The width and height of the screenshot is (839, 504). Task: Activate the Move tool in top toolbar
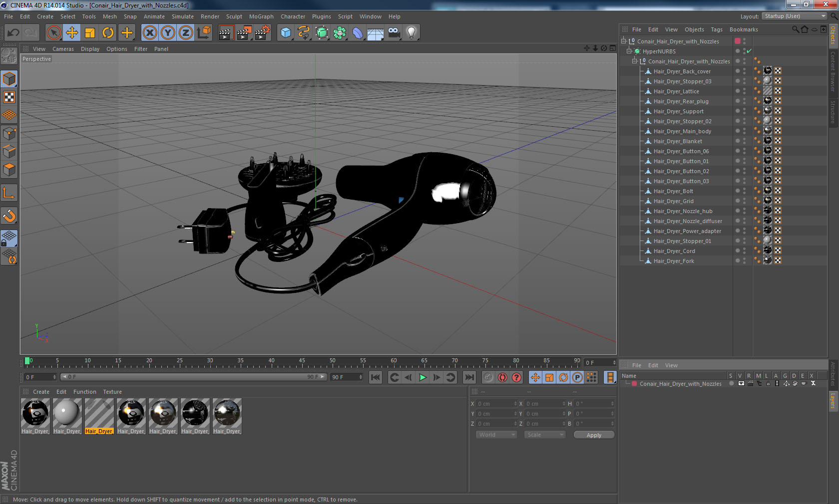tap(72, 33)
